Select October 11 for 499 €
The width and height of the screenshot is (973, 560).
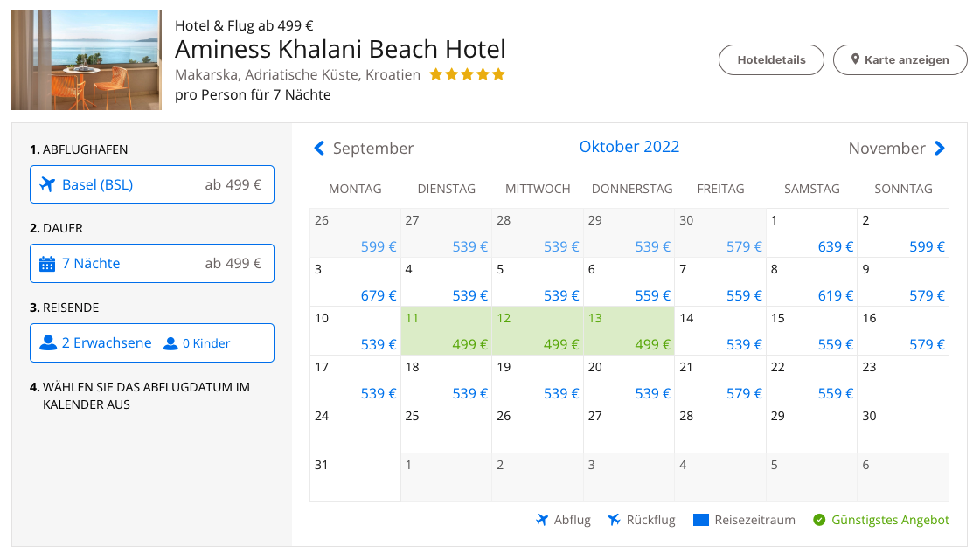tap(447, 331)
